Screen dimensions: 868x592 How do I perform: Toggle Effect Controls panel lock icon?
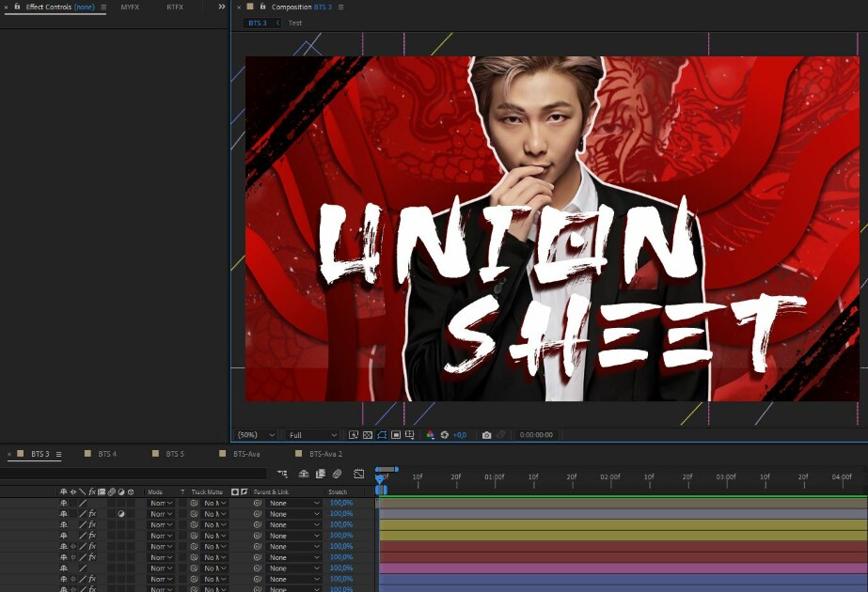17,7
